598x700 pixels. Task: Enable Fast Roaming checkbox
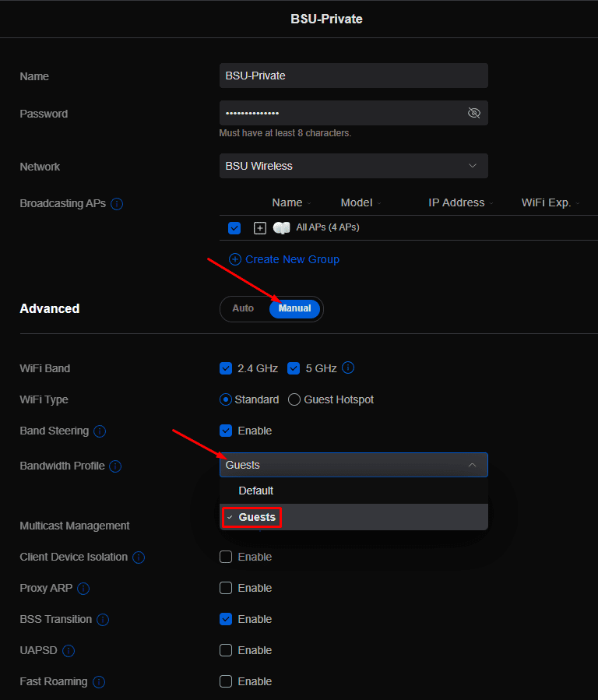click(226, 681)
